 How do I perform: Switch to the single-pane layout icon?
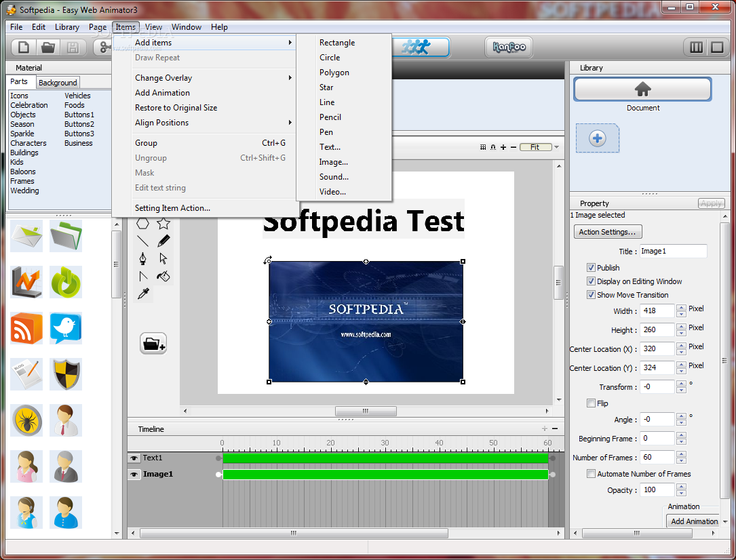(717, 47)
